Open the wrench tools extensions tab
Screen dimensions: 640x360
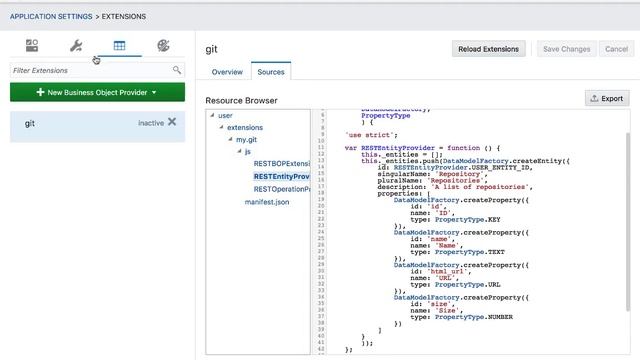[76, 45]
